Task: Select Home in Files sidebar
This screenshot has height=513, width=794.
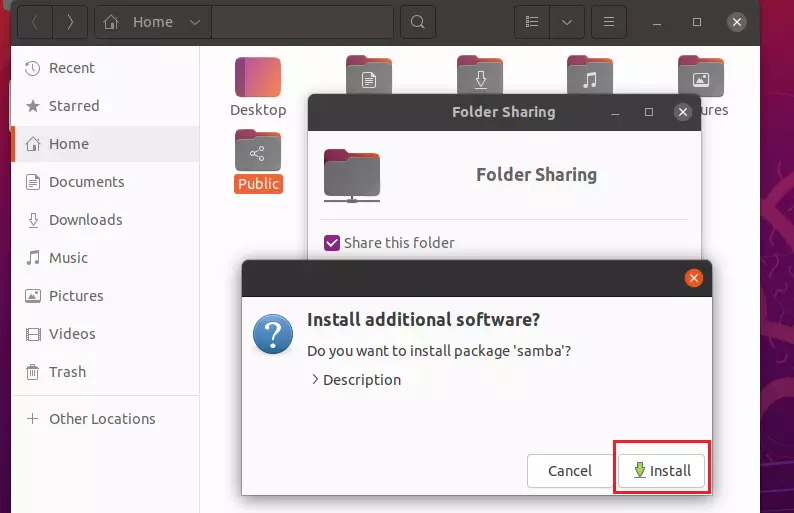Action: click(105, 144)
